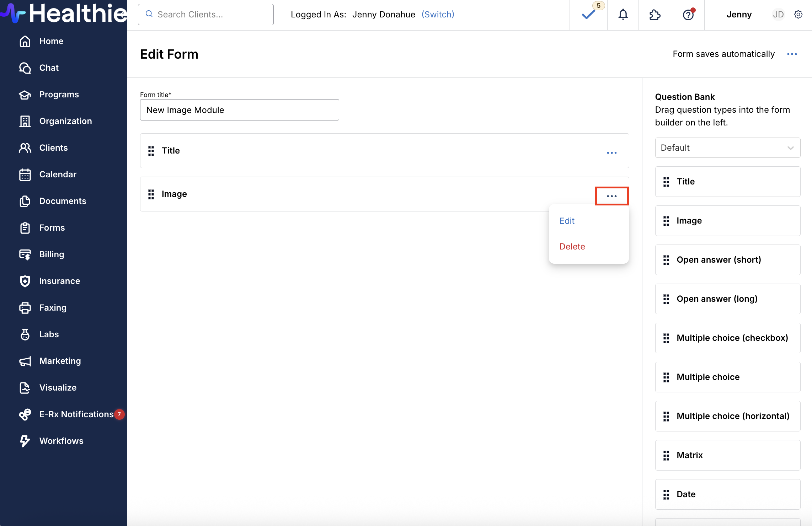The image size is (812, 526).
Task: Open the Edit Form header options menu
Action: click(792, 54)
